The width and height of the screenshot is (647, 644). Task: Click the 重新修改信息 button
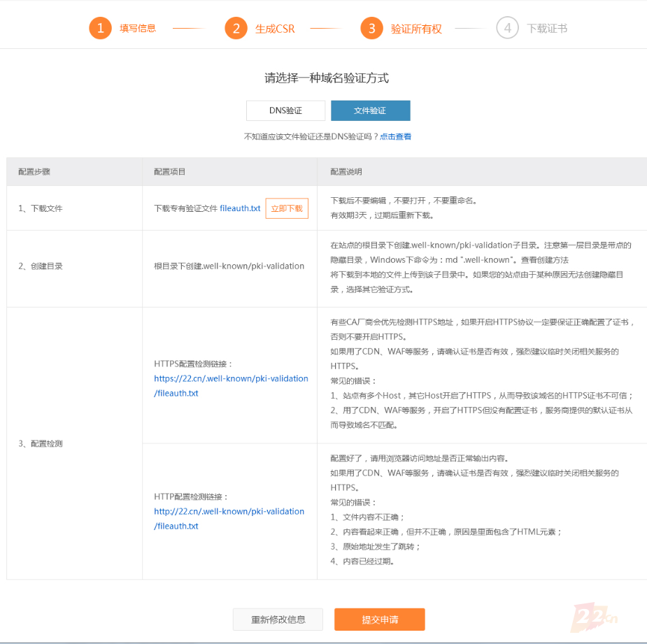tap(278, 620)
